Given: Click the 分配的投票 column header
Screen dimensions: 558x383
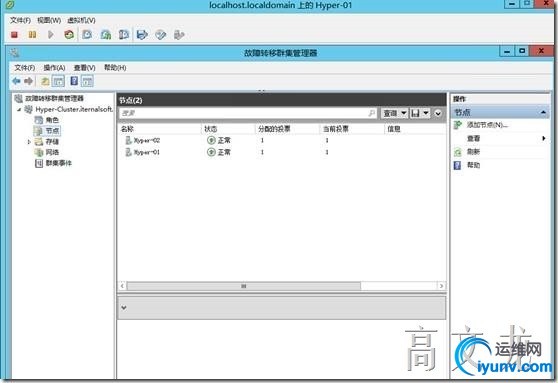Looking at the screenshot, I should click(274, 129).
